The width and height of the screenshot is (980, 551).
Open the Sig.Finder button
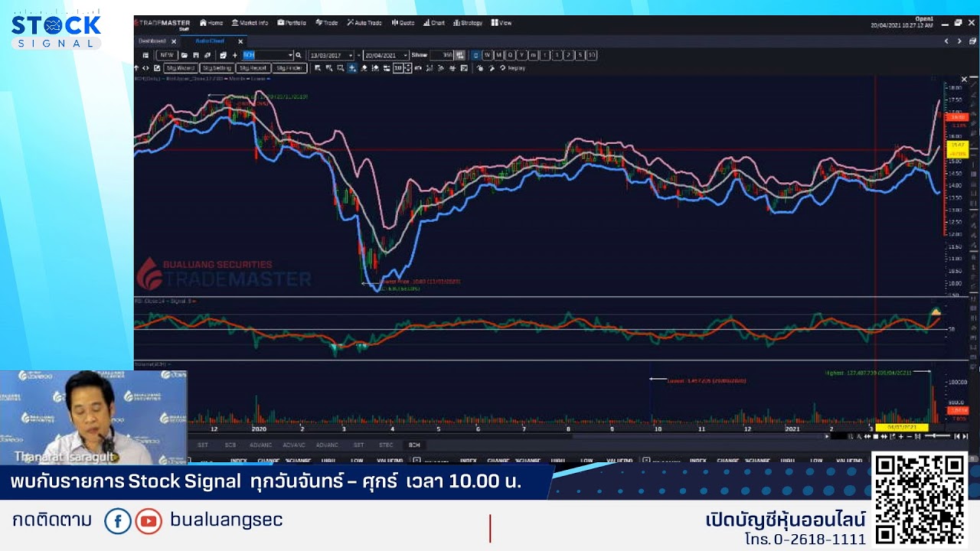[x=289, y=68]
